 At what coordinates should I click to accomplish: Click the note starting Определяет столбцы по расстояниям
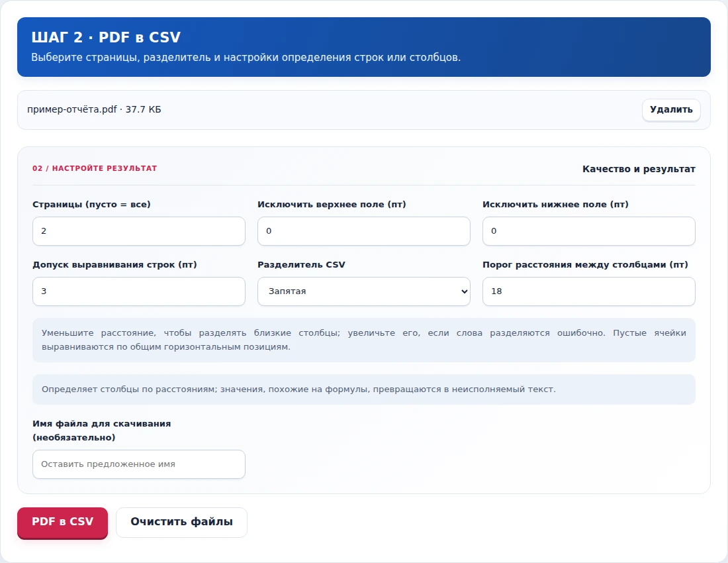tap(363, 389)
